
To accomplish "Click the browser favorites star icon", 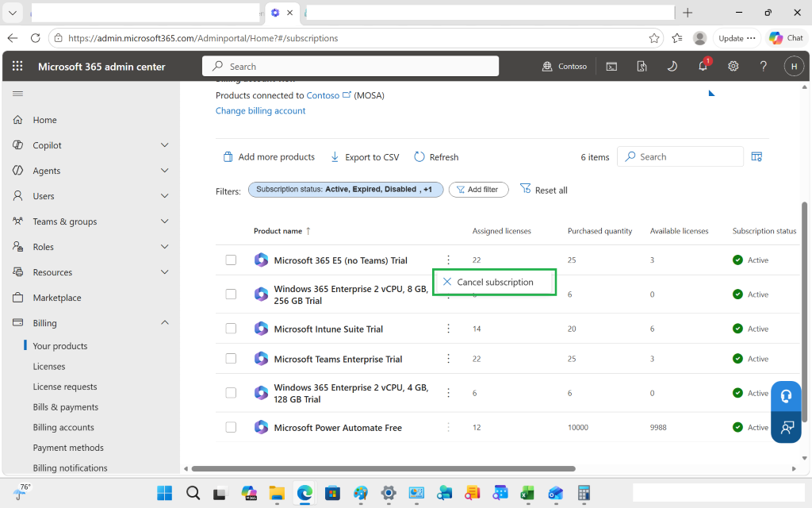I will 654,38.
